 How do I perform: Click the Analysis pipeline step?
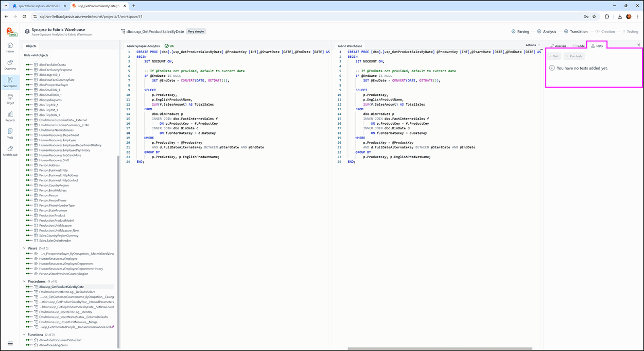(547, 31)
